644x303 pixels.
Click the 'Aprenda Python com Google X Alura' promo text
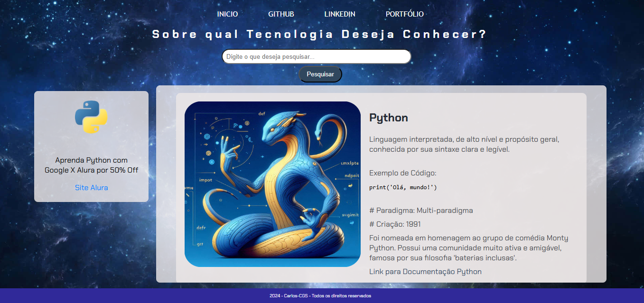(x=92, y=165)
